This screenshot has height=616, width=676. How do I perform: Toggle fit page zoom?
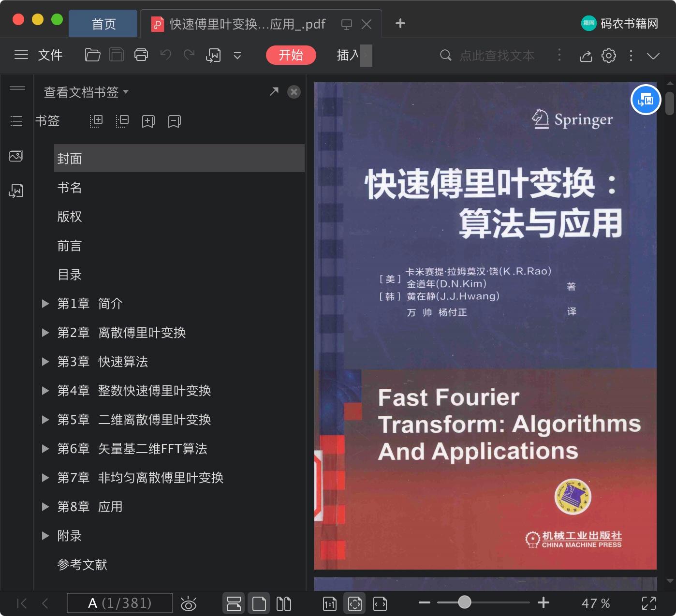click(x=355, y=603)
